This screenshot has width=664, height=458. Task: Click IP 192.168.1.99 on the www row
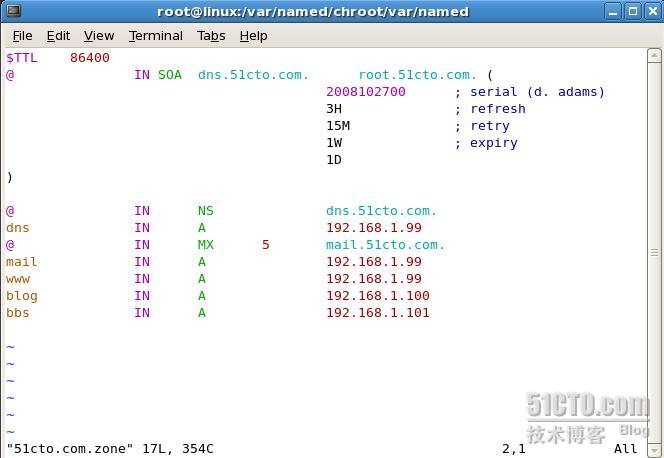point(374,279)
